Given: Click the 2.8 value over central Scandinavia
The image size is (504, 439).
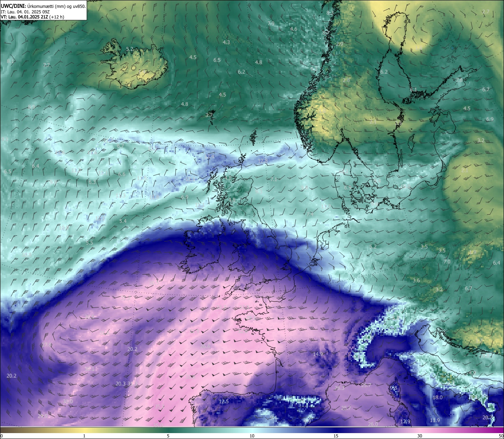Looking at the screenshot, I should 346,80.
